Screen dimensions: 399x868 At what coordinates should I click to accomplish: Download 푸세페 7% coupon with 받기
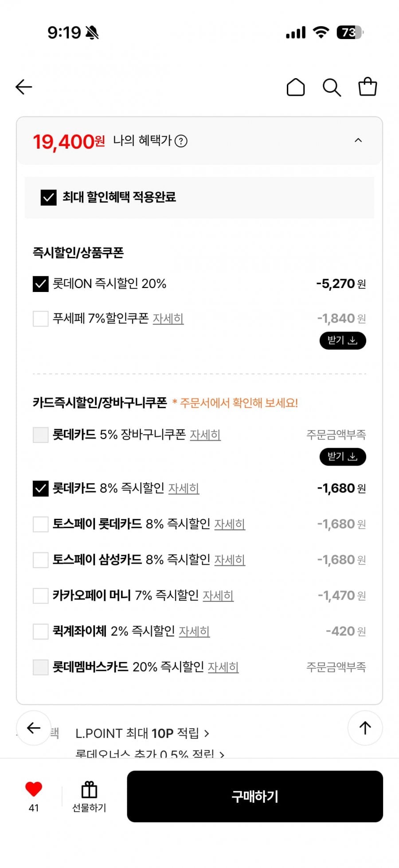[343, 341]
